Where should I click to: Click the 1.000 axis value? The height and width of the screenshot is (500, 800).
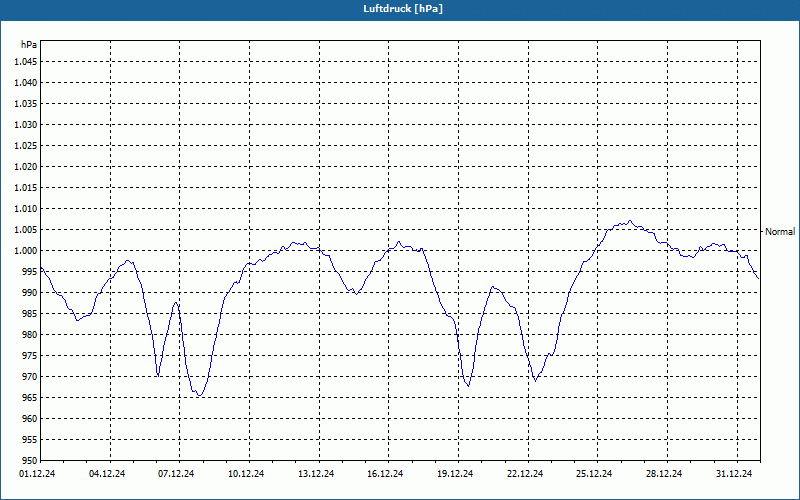pos(26,251)
